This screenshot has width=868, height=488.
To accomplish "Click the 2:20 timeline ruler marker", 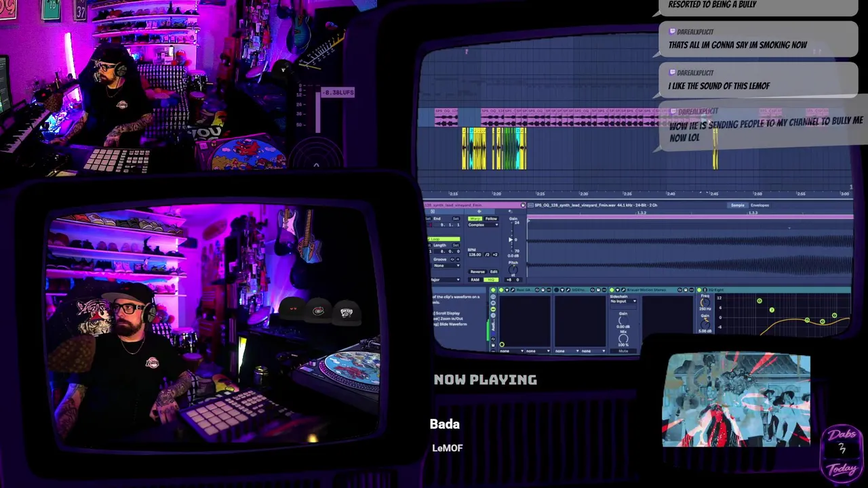I will [x=497, y=194].
